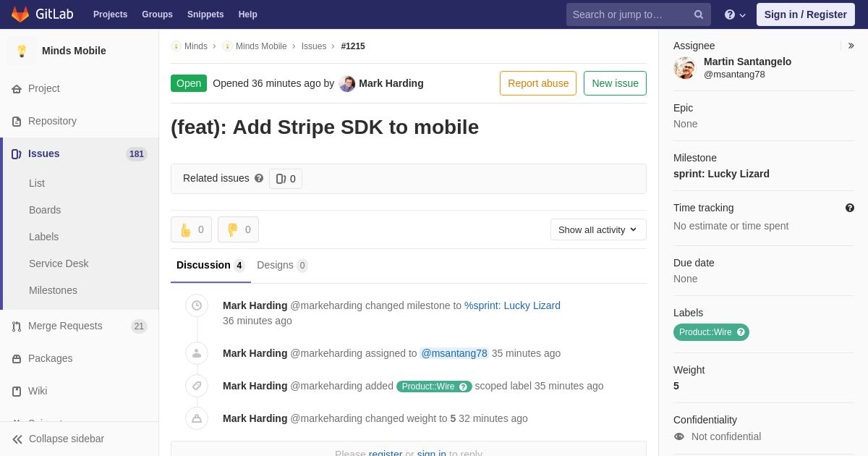Image resolution: width=868 pixels, height=456 pixels.
Task: Click the Issues breadcrumb link
Action: point(314,46)
